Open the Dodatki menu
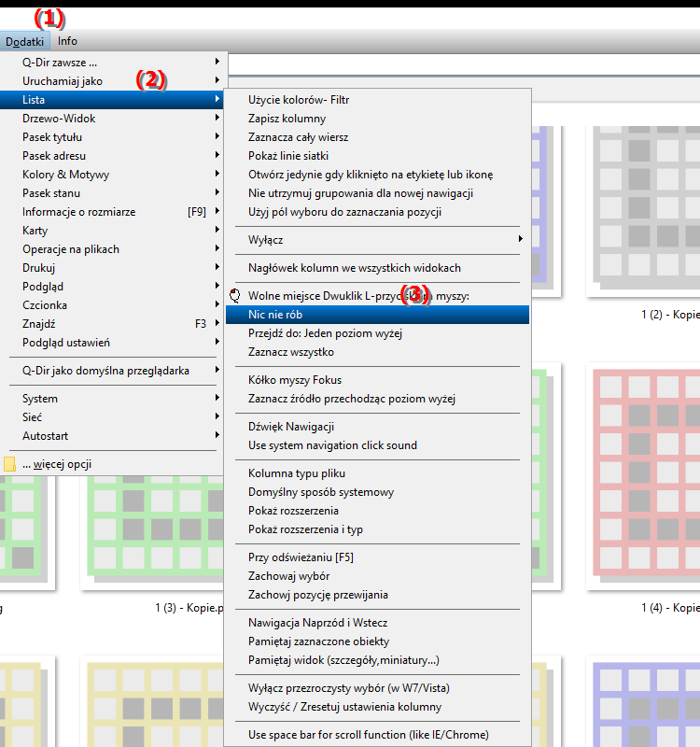Screen dimensions: 700x747 [24, 41]
